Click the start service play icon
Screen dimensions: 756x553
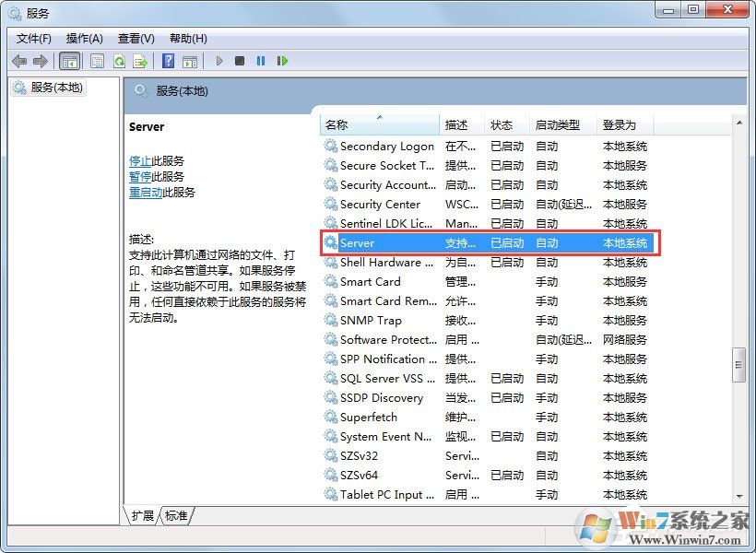point(219,61)
